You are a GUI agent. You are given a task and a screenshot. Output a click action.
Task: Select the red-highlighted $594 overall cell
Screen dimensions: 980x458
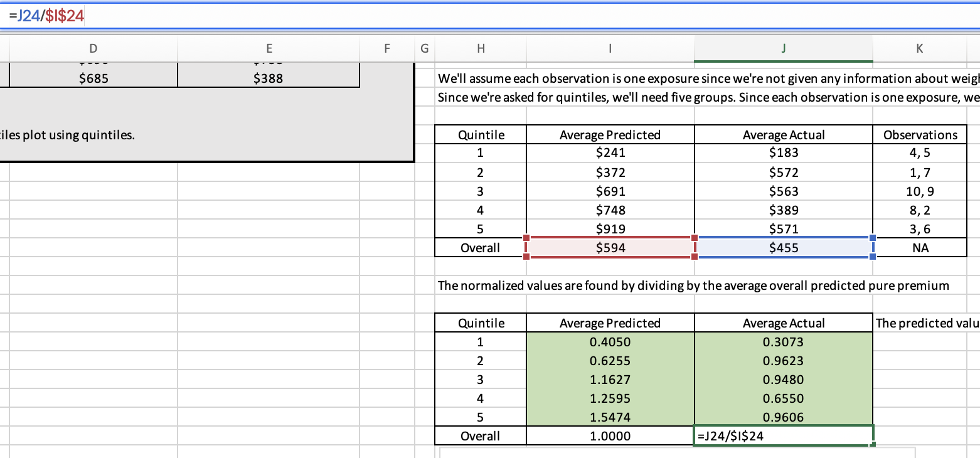point(610,248)
